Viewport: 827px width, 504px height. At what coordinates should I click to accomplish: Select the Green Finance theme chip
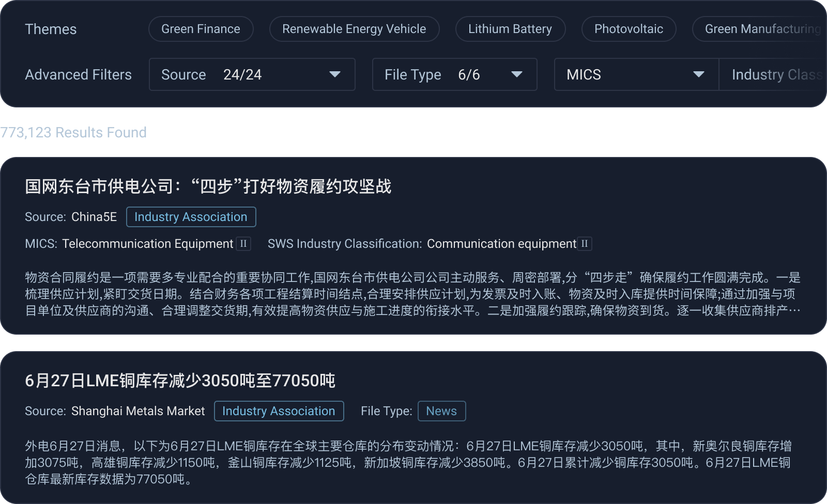(201, 29)
